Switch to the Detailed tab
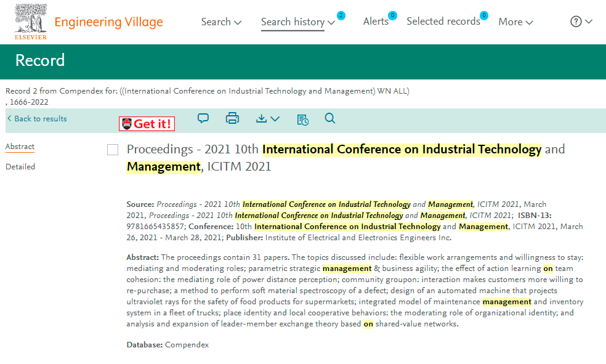Screen dimensions: 606x364 point(20,166)
